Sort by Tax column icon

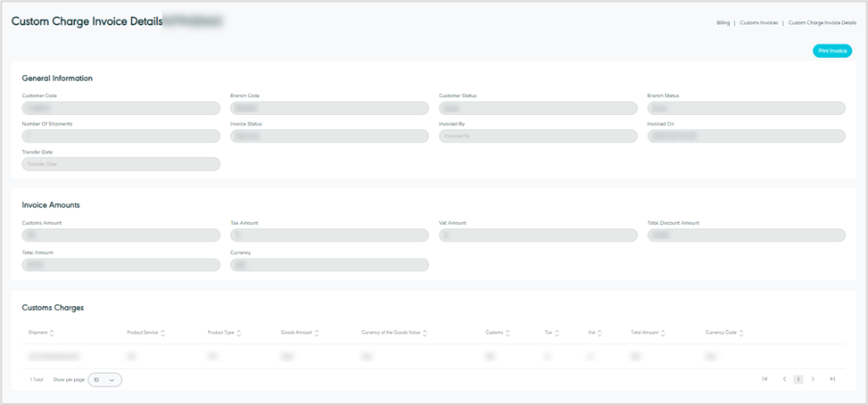(557, 333)
